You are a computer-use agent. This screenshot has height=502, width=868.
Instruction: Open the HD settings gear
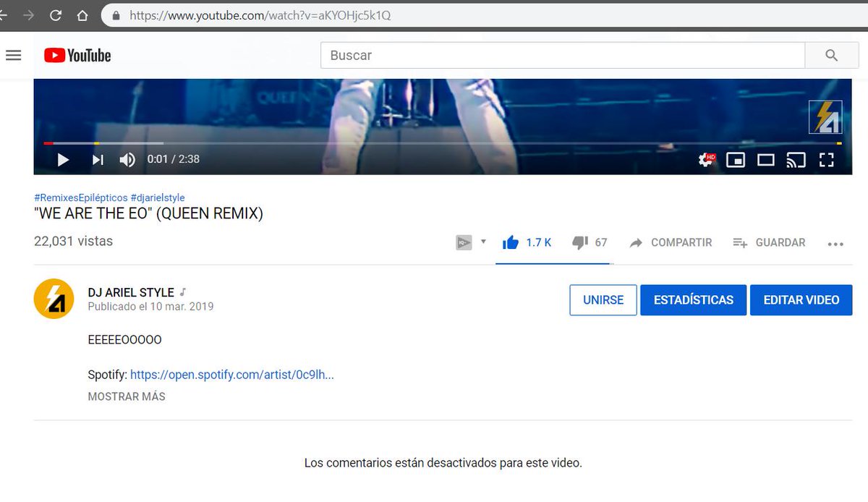pyautogui.click(x=706, y=160)
